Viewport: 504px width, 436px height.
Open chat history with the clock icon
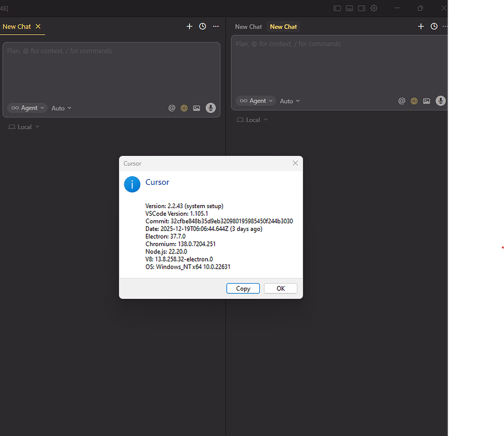click(x=202, y=26)
